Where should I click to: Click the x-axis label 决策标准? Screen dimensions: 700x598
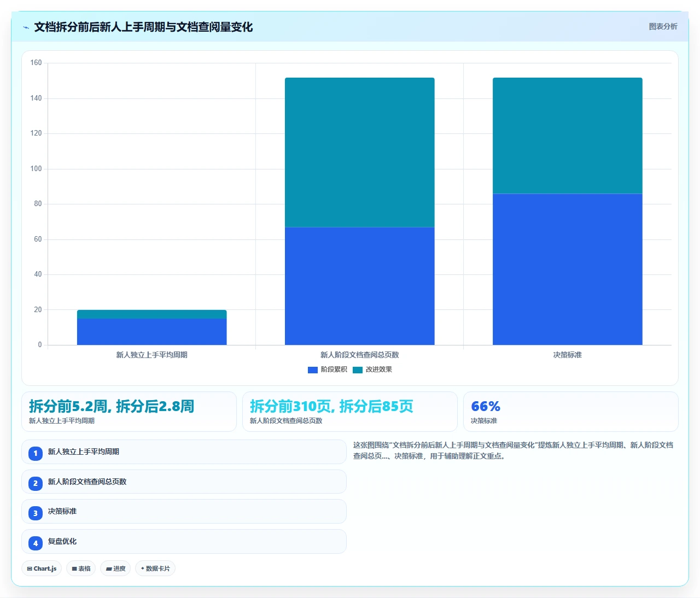click(x=568, y=355)
